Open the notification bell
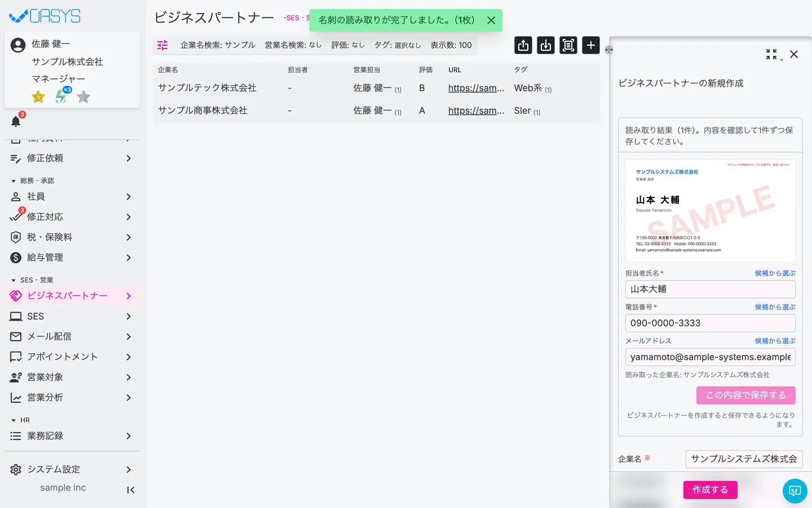The image size is (812, 508). (x=16, y=121)
